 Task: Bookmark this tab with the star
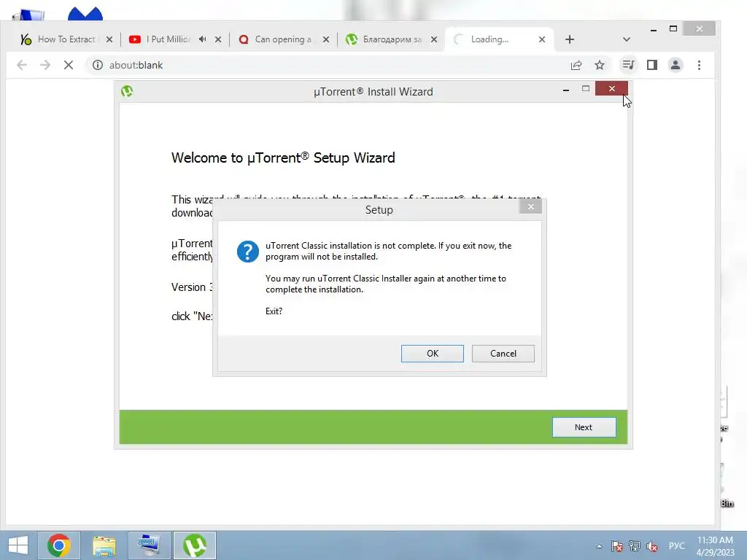click(x=600, y=65)
